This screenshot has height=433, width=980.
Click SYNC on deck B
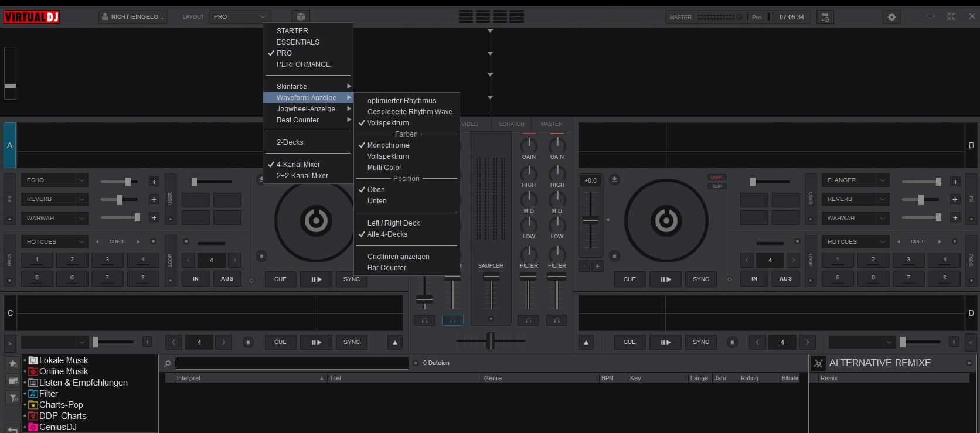click(x=701, y=279)
